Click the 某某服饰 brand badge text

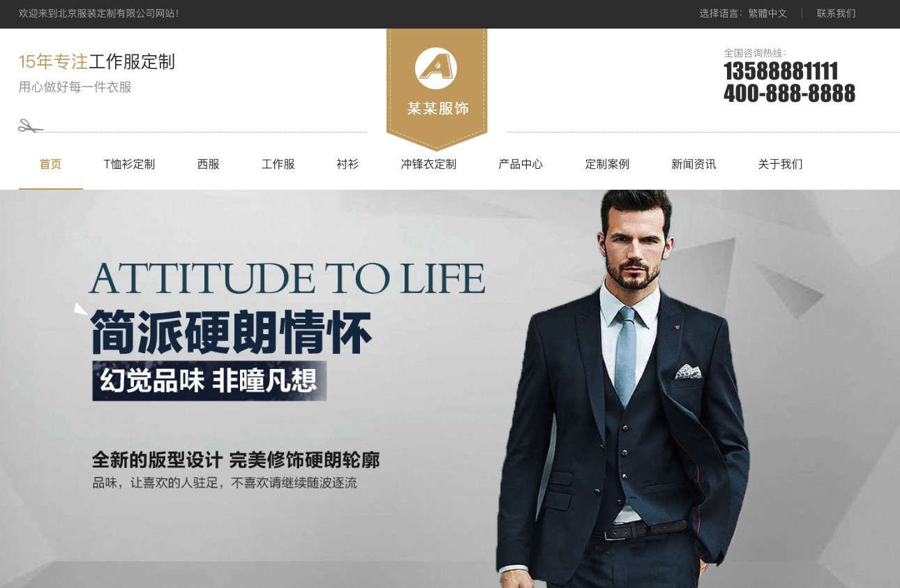(437, 109)
